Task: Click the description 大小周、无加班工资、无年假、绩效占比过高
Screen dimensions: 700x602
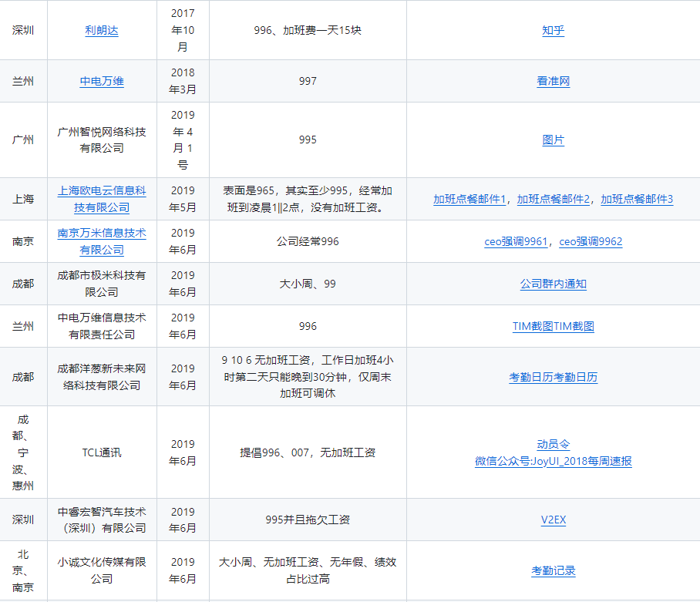Action: coord(308,570)
